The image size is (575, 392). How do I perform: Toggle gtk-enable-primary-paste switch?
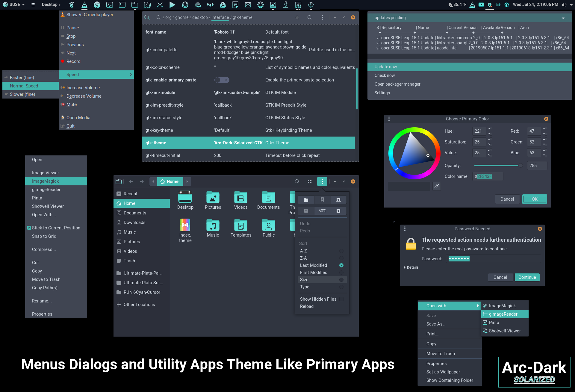pos(222,80)
